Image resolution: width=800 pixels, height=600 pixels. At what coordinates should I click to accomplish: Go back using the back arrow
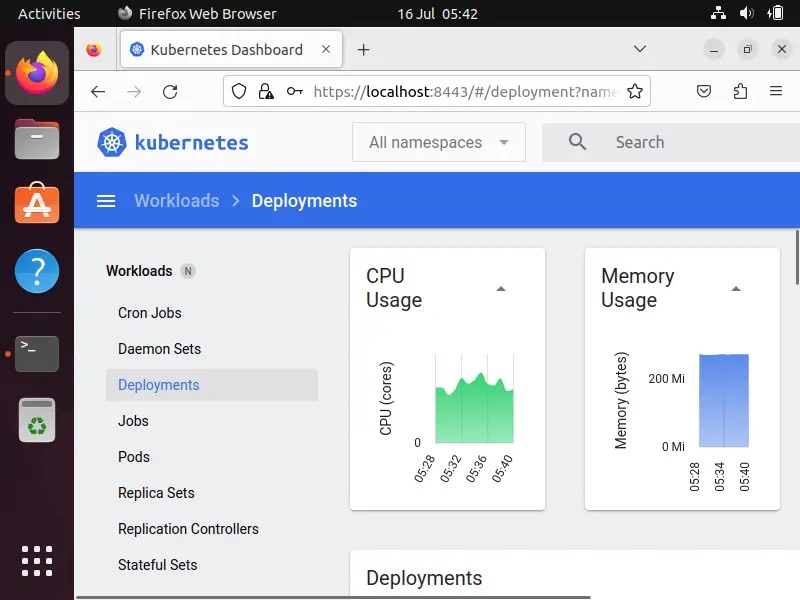pyautogui.click(x=98, y=91)
